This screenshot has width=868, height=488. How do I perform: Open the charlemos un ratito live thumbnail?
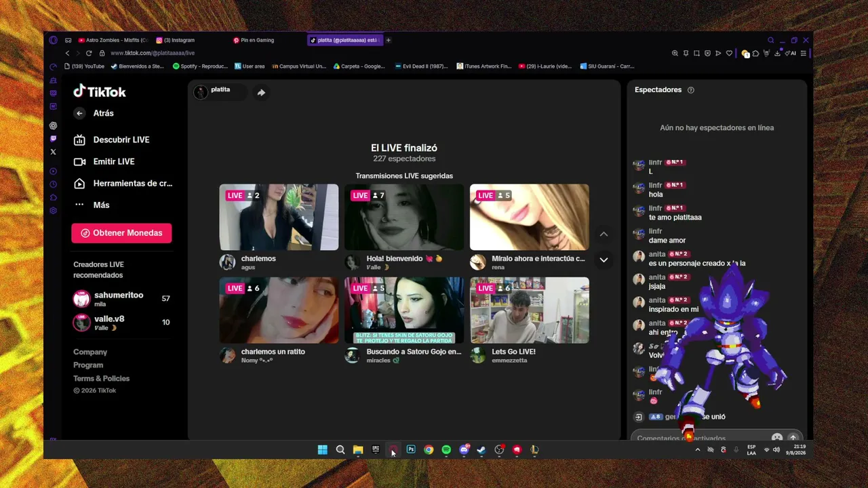click(279, 310)
